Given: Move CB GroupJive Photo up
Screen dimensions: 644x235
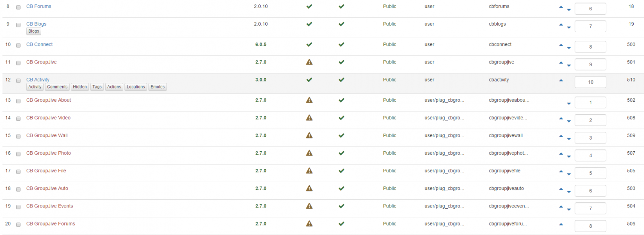Looking at the screenshot, I should pos(561,153).
